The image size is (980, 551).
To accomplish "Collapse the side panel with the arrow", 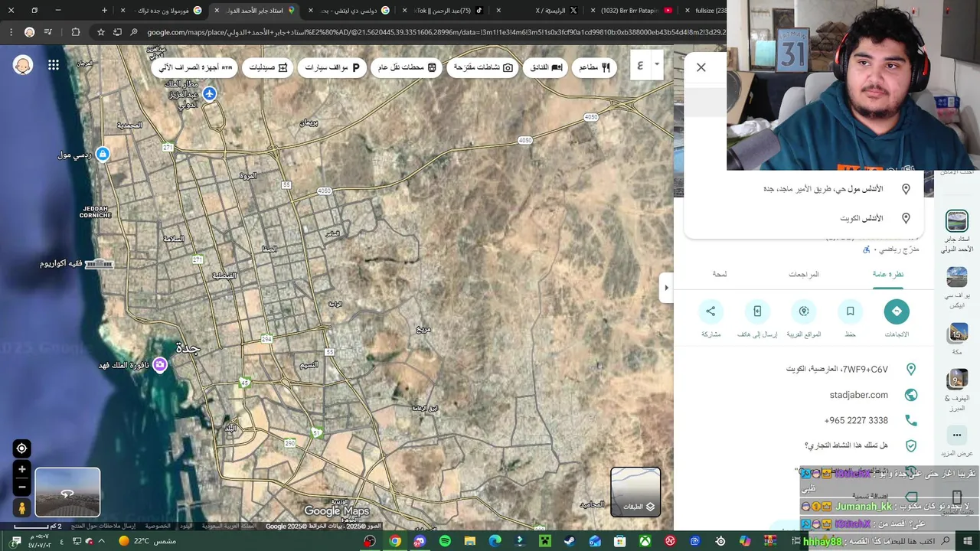I will [x=666, y=288].
